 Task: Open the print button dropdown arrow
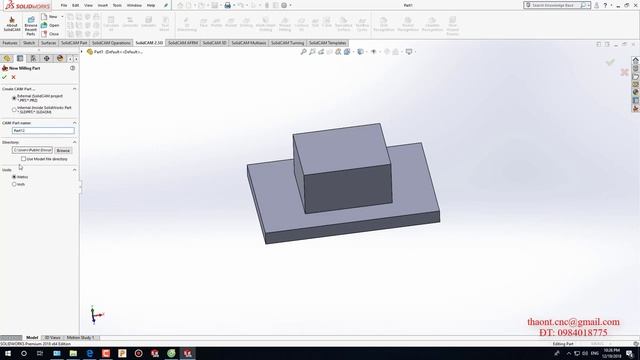coord(234,5)
